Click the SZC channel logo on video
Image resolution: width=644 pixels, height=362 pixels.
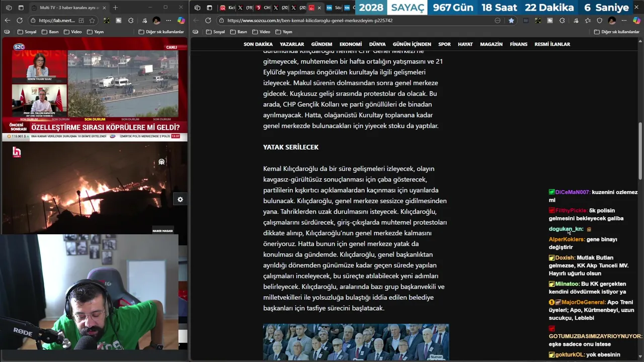[x=19, y=47]
